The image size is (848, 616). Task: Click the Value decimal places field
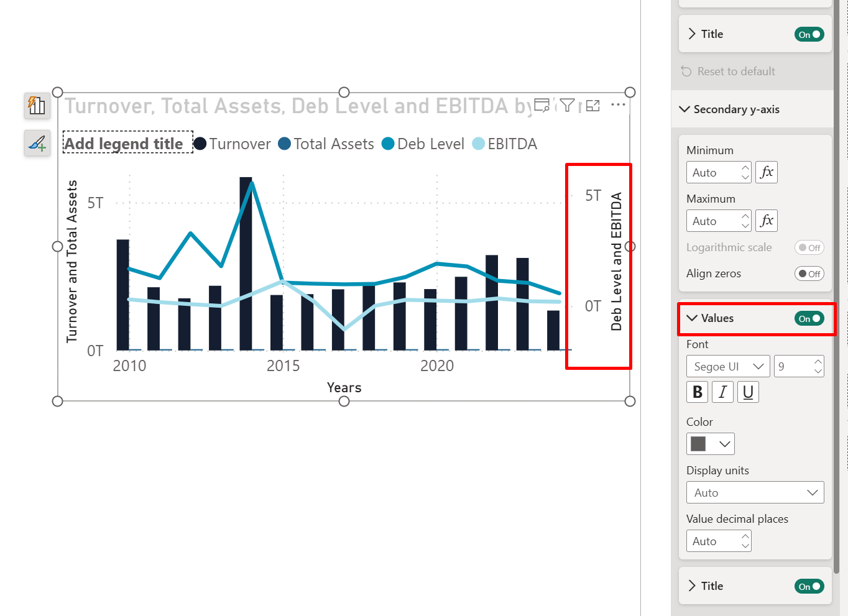[719, 541]
